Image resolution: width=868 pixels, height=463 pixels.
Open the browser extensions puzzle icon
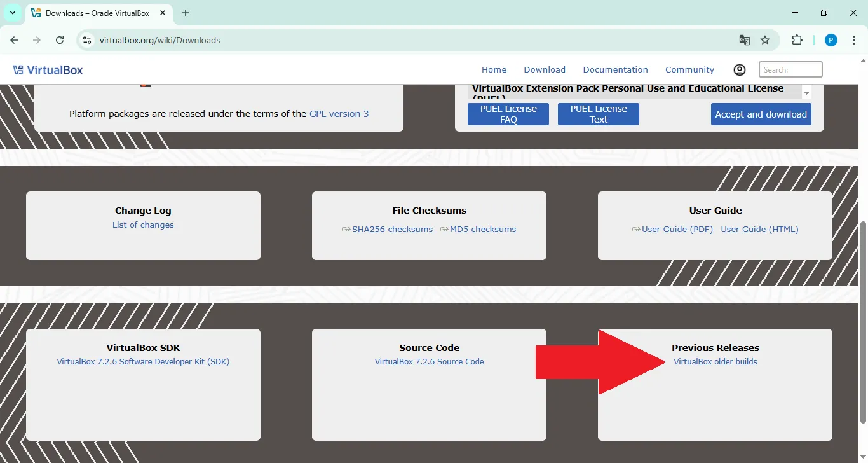coord(797,39)
